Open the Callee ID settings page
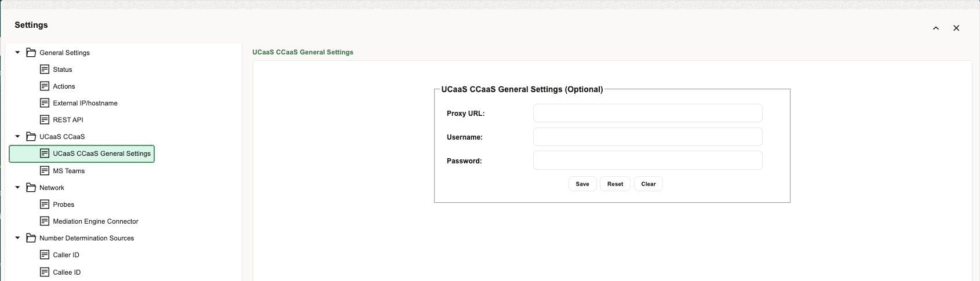This screenshot has height=281, width=980. point(67,272)
